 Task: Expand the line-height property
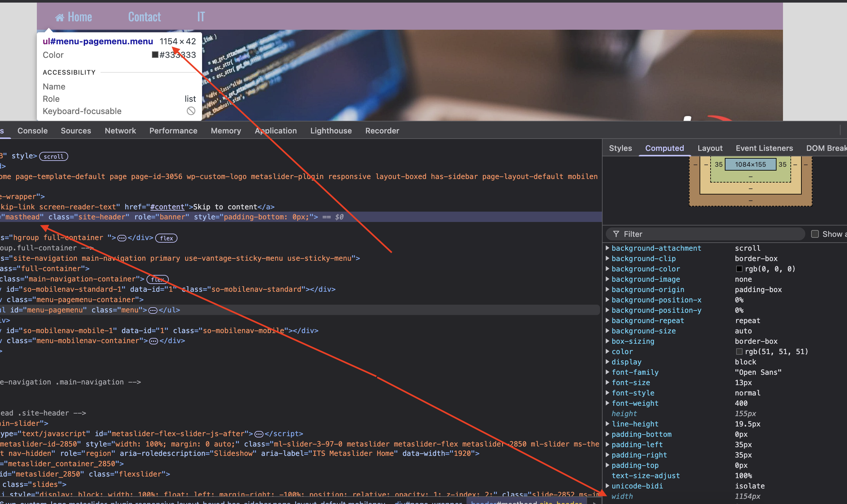pyautogui.click(x=607, y=424)
